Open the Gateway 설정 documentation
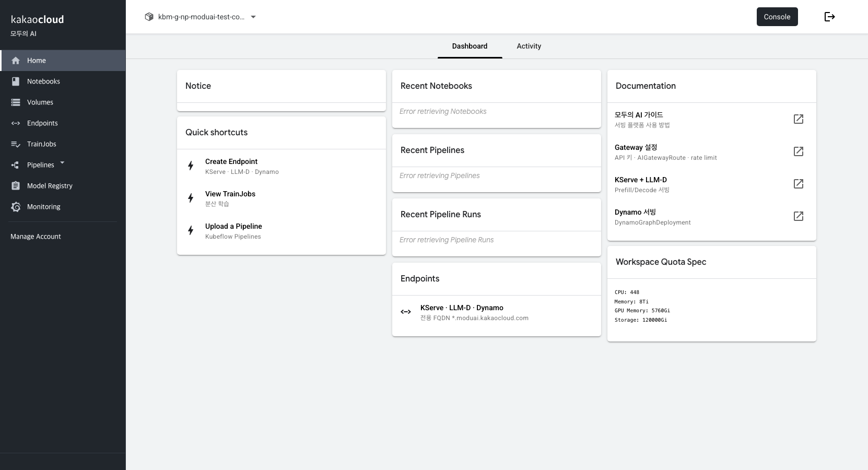 [712, 151]
